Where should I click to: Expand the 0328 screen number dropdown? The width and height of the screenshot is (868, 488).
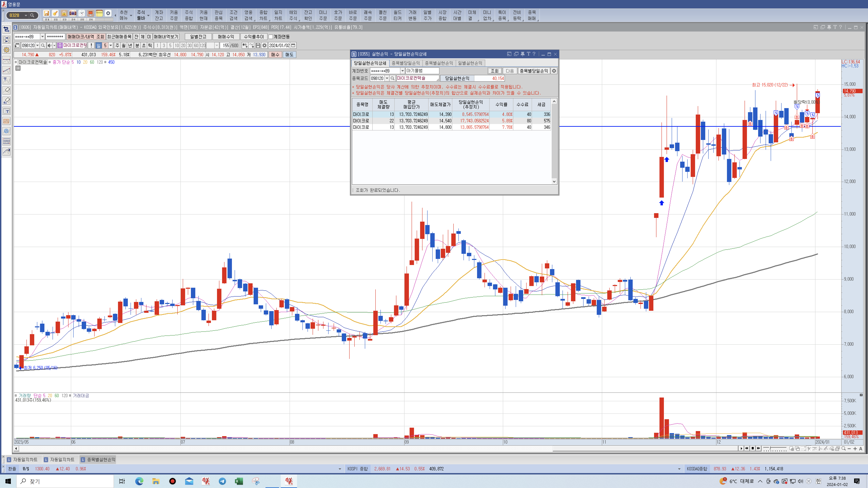[x=26, y=15]
